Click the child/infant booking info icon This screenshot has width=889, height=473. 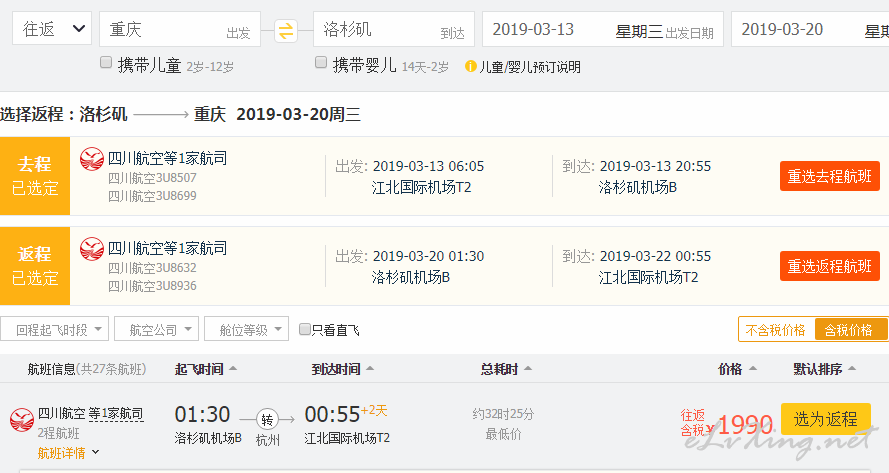pyautogui.click(x=471, y=66)
